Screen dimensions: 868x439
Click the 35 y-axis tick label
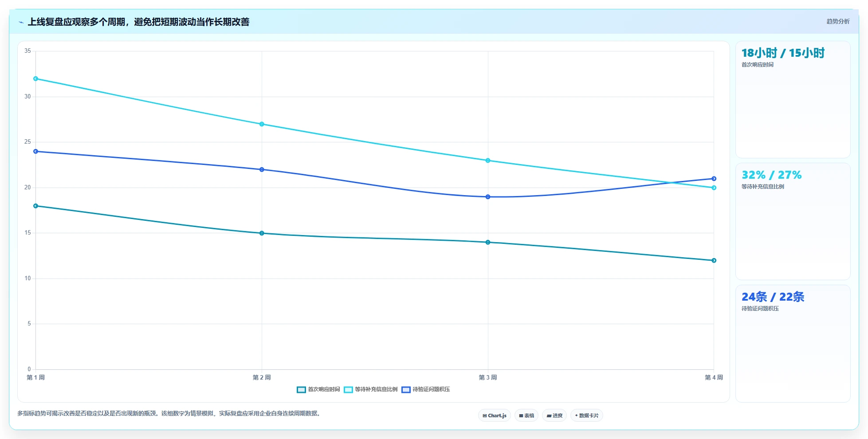[x=28, y=51]
